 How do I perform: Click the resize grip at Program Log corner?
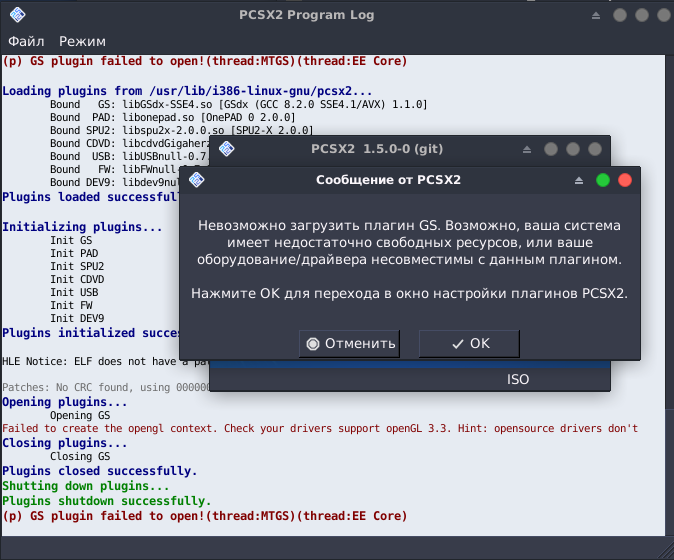[x=666, y=552]
